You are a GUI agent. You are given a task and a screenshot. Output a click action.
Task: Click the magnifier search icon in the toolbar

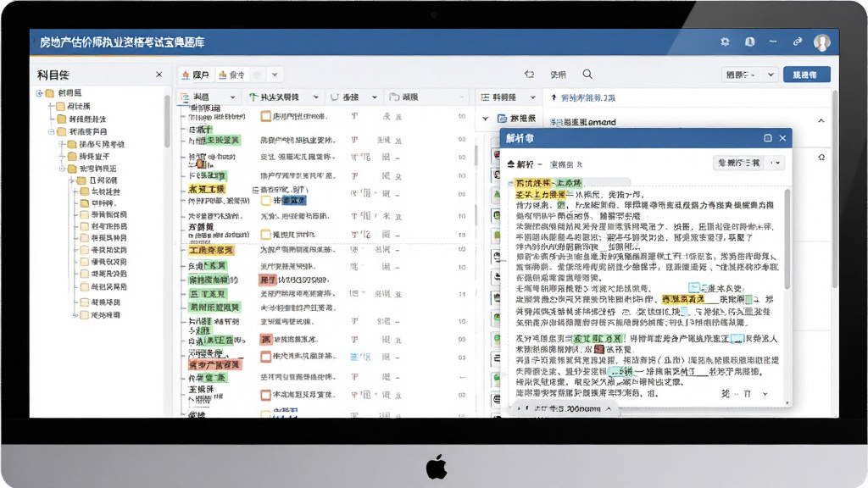(x=587, y=75)
